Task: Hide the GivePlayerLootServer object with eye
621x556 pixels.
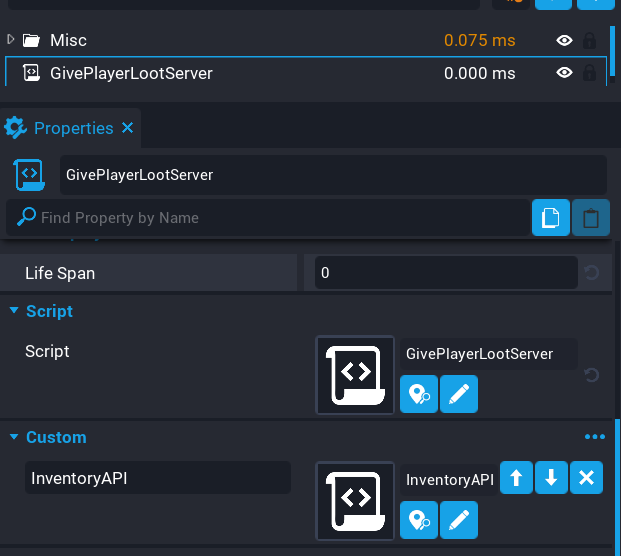Action: 565,73
